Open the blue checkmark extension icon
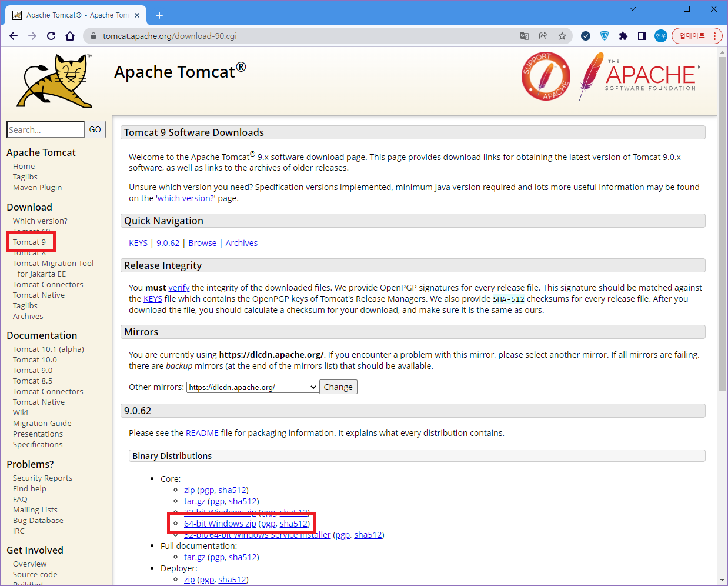 (x=586, y=36)
